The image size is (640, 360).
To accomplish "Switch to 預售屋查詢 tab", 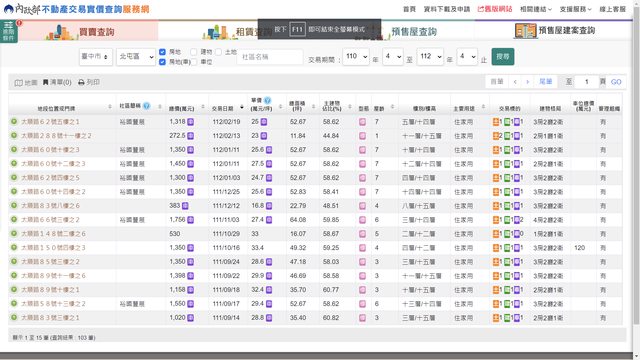I will coord(414,31).
